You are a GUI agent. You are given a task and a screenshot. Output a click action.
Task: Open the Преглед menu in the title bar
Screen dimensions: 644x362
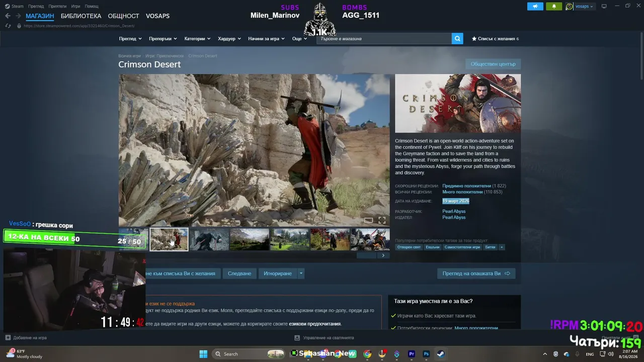click(x=36, y=6)
